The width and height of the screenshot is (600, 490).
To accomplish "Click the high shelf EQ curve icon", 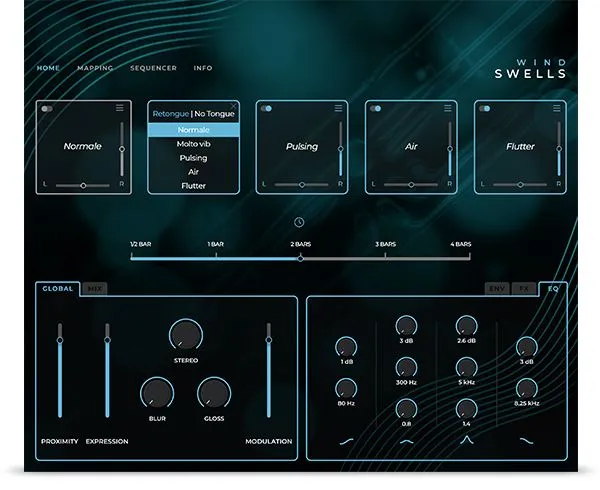I will coord(525,439).
